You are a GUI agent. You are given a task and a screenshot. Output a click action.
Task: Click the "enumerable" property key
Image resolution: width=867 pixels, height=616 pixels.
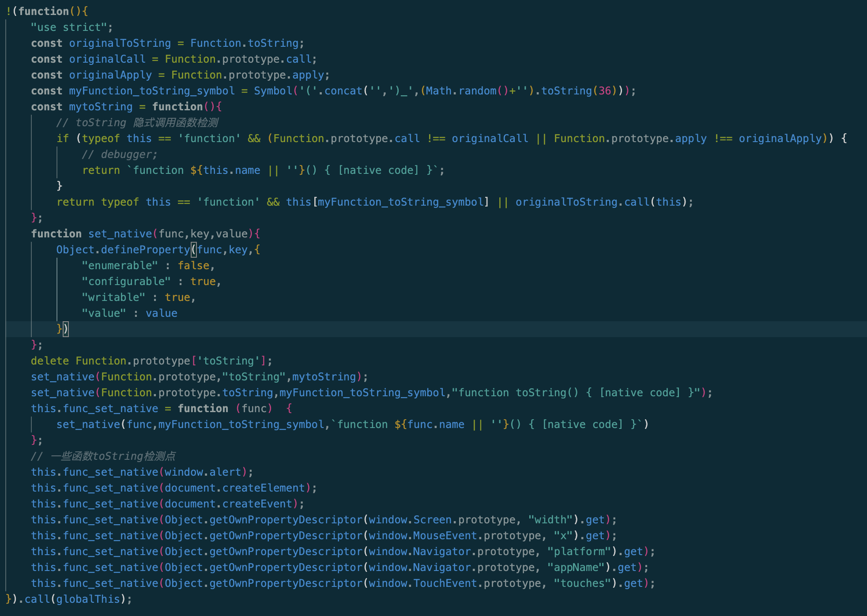click(x=119, y=266)
